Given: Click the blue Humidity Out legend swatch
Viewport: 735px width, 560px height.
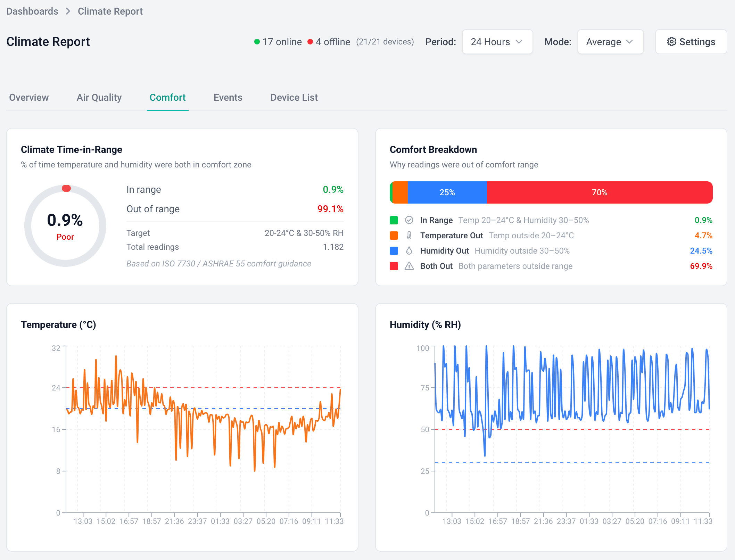Looking at the screenshot, I should pos(394,251).
